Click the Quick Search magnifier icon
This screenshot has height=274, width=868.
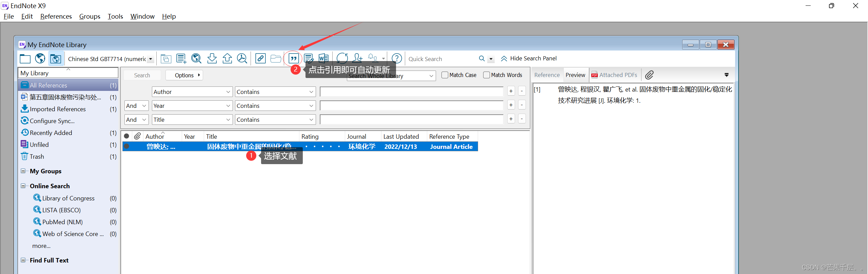pyautogui.click(x=482, y=59)
